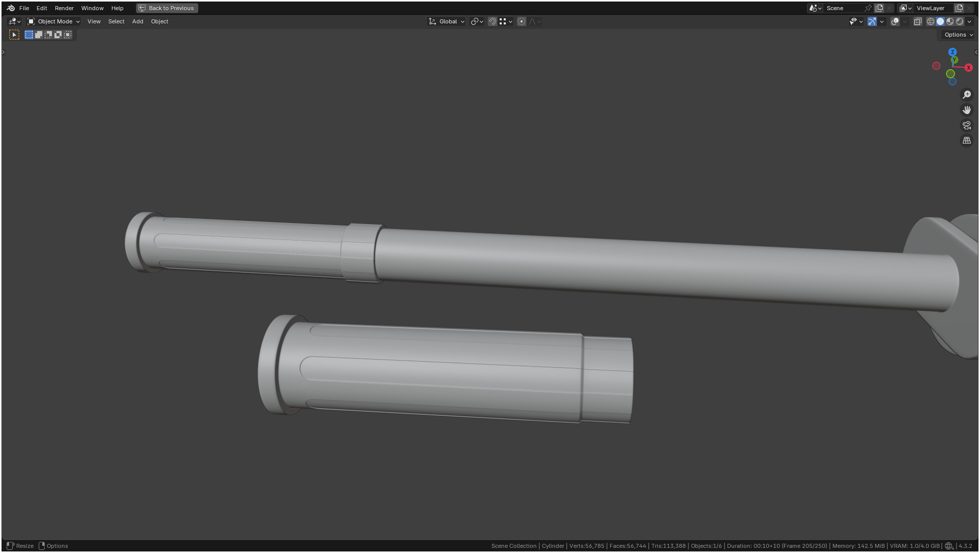Select the Select Box tool icon
Image resolution: width=980 pixels, height=553 pixels.
[x=14, y=35]
